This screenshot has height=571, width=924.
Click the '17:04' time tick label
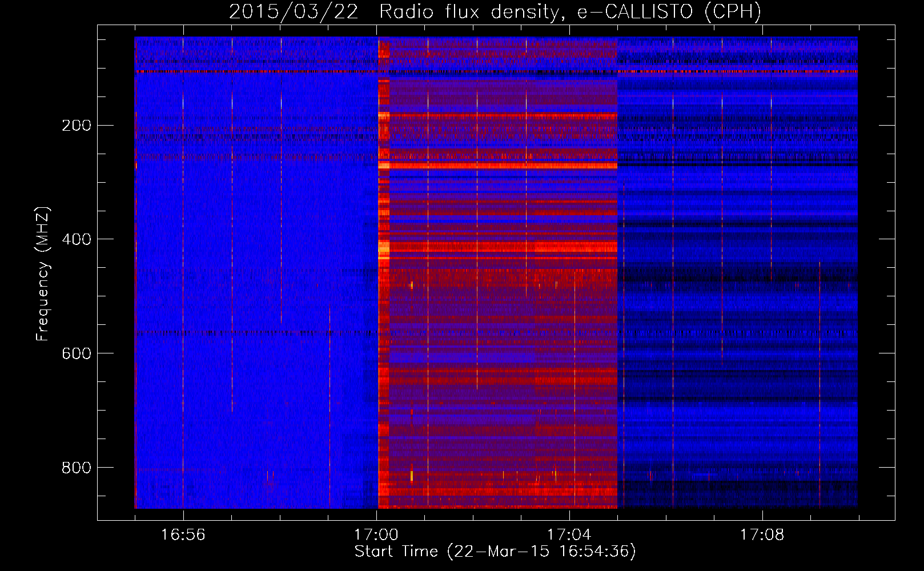[569, 535]
